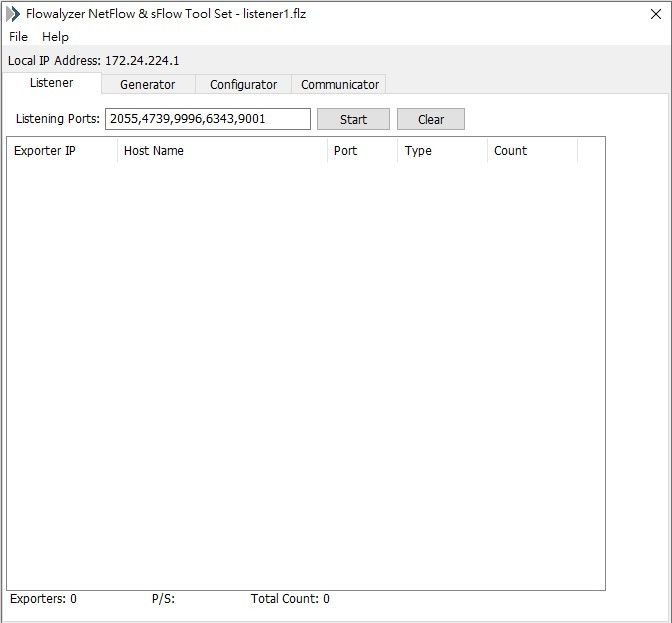The width and height of the screenshot is (672, 623).
Task: Click the Flowalyzer app icon in title bar
Action: tap(13, 14)
